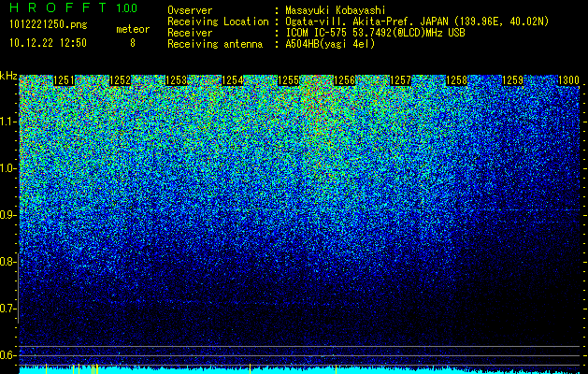Image resolution: width=588 pixels, height=374 pixels.
Task: Click the 1254 time marker
Action: tap(233, 80)
